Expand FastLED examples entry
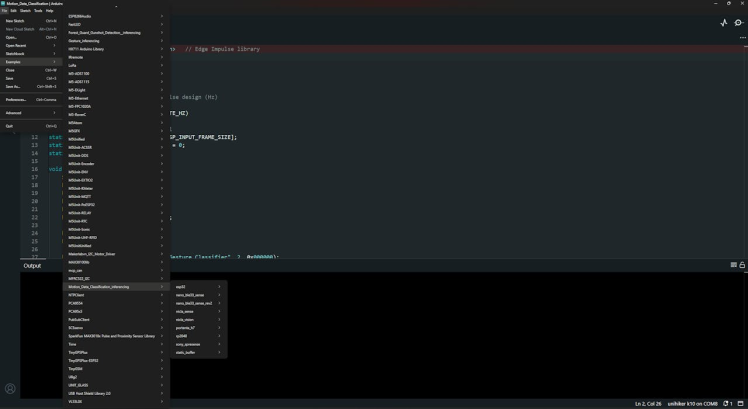Screen dimensions: 748x409 click(x=116, y=24)
